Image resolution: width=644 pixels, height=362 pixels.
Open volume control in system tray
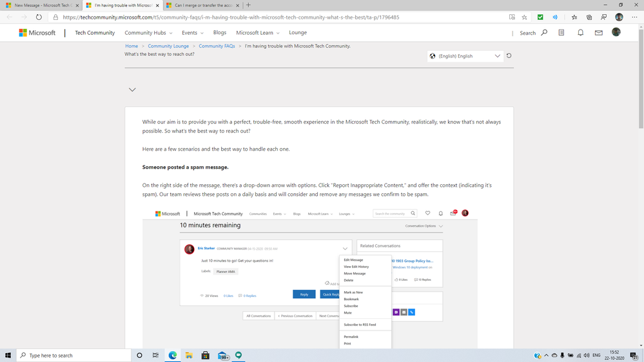pos(587,356)
